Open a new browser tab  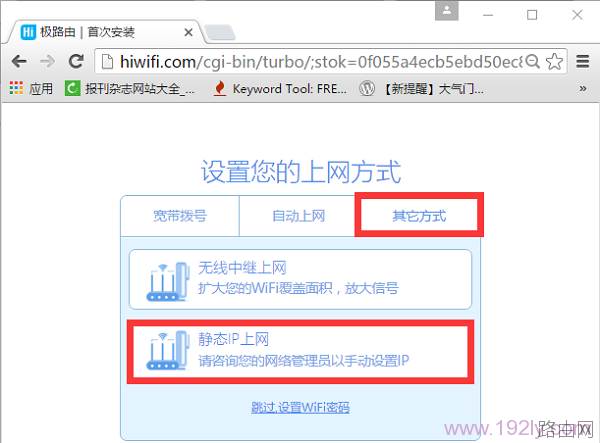[220, 33]
